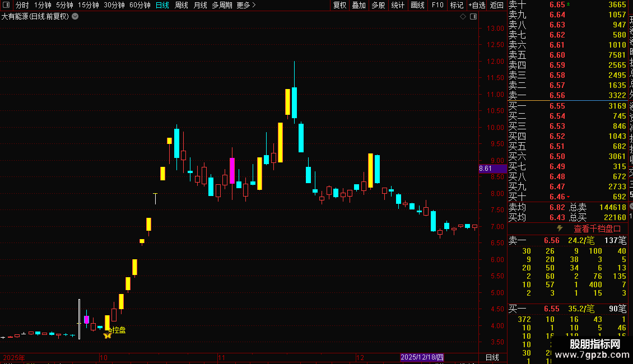Select the 15分钟 period tab
633x364 pixels.
click(89, 5)
